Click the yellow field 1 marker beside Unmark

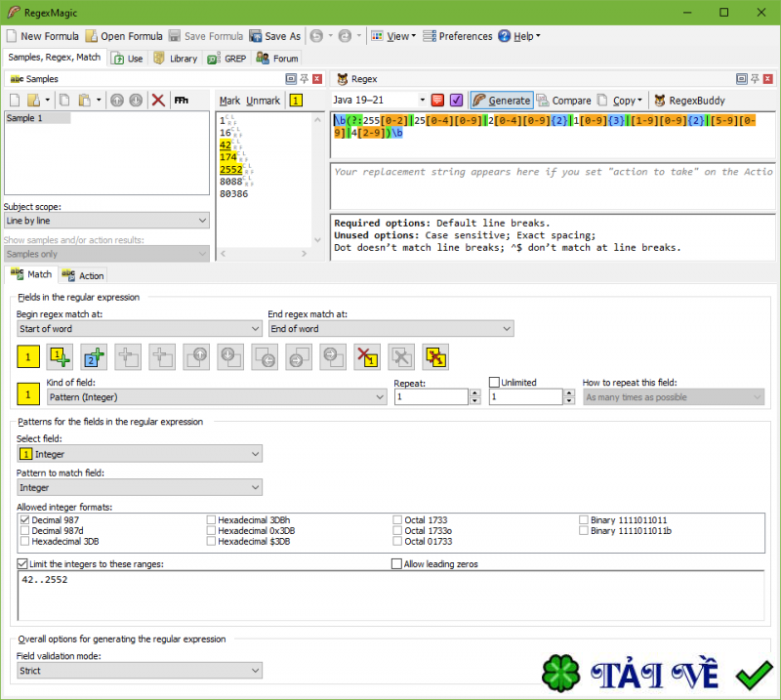tap(296, 101)
